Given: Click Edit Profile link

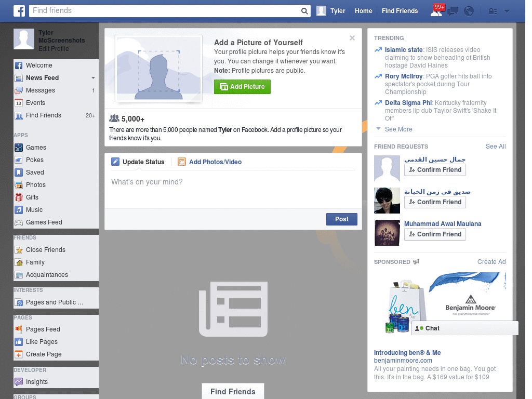Looking at the screenshot, I should [x=54, y=49].
